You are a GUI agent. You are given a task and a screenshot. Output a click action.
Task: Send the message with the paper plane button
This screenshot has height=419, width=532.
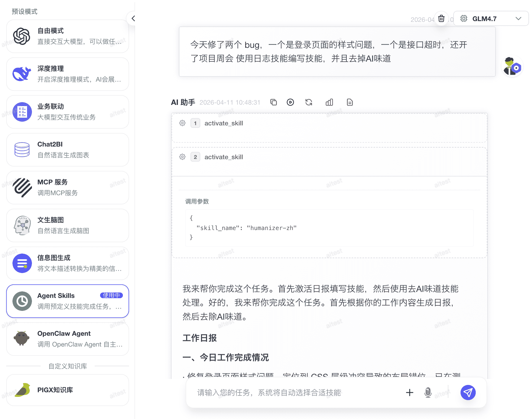click(468, 393)
